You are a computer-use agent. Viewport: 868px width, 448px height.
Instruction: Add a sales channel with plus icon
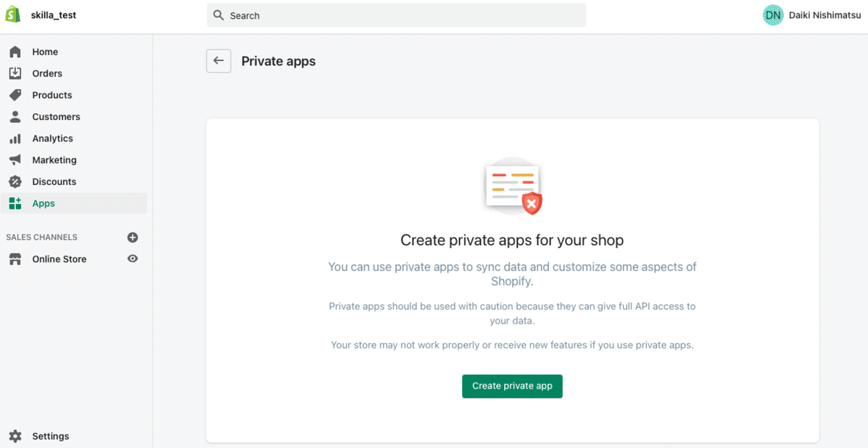click(x=132, y=237)
